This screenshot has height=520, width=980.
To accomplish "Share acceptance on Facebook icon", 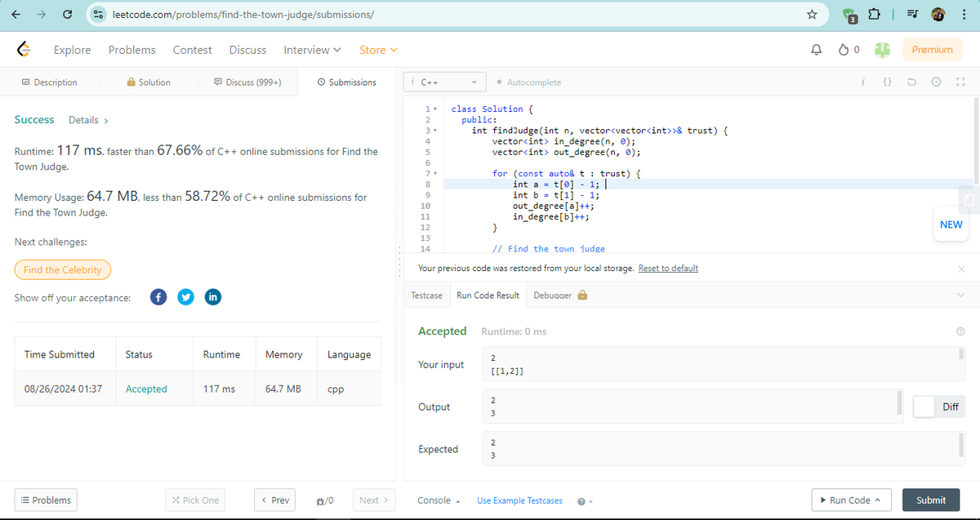I will coord(159,297).
